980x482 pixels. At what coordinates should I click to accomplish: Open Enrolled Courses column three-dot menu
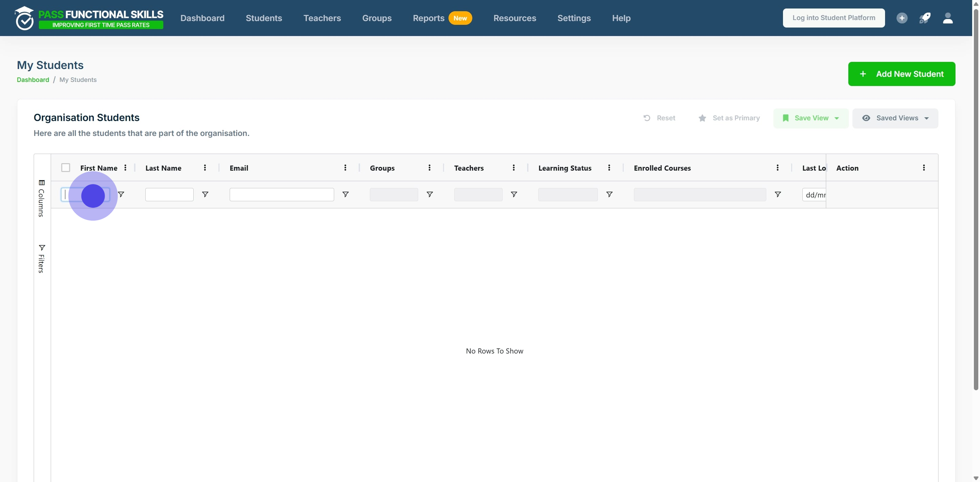point(777,168)
